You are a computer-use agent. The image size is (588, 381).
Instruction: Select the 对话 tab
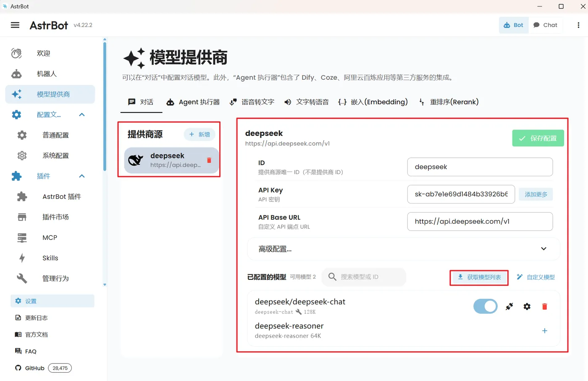(141, 102)
